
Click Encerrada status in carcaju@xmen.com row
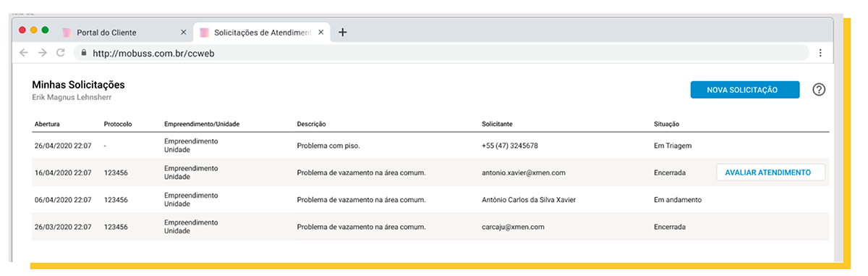(670, 227)
